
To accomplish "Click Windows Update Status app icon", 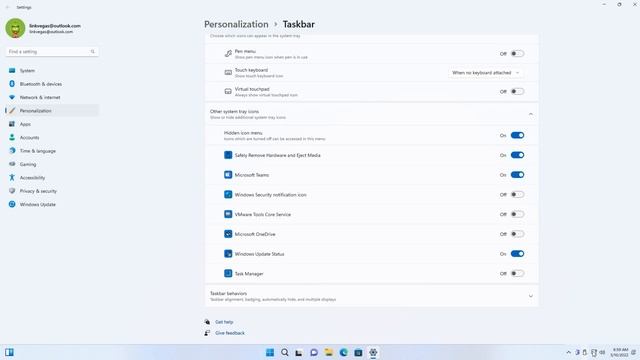I will click(x=228, y=253).
